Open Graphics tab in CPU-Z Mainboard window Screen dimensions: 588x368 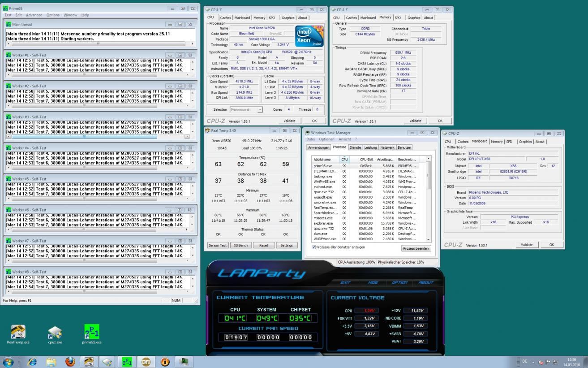click(x=525, y=142)
